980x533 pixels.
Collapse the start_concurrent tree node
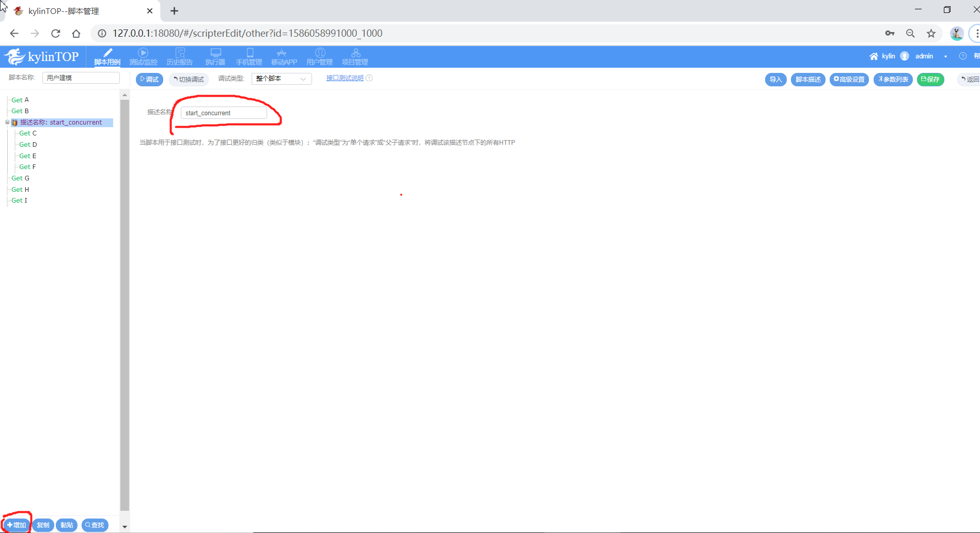coord(7,123)
